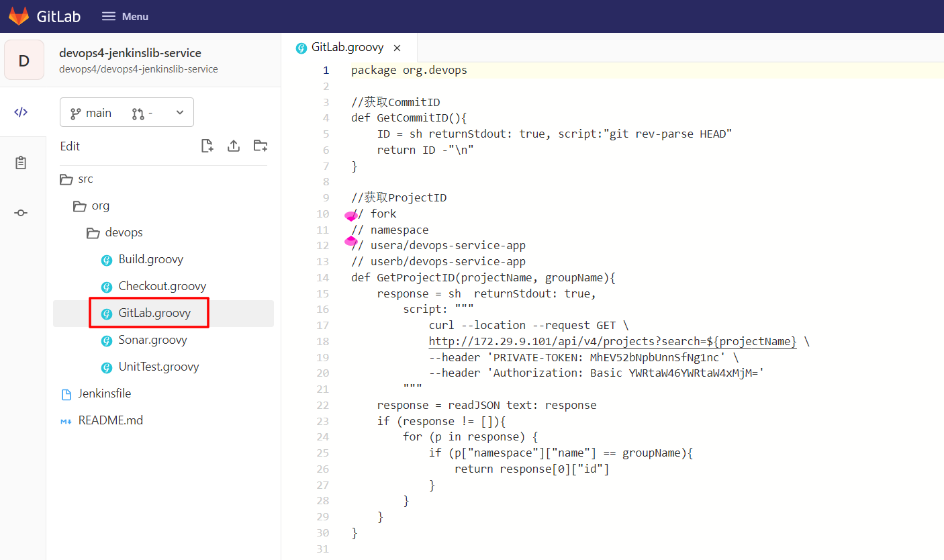Click the folder icon beside devops
This screenshot has width=944, height=560.
[x=93, y=233]
